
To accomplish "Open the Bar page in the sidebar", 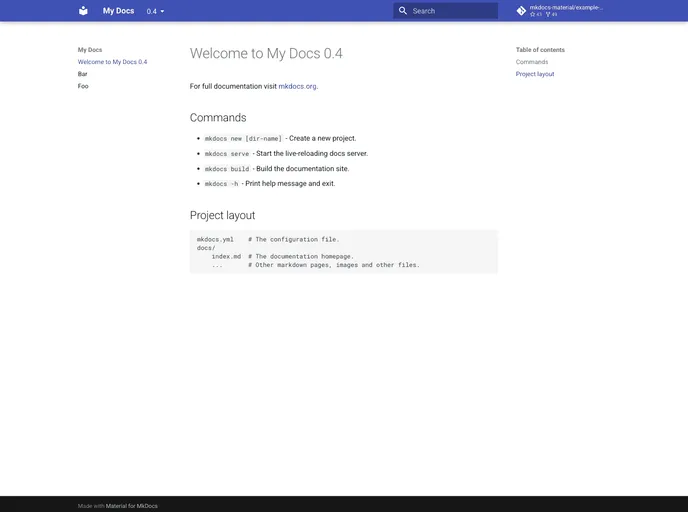I will [x=82, y=74].
